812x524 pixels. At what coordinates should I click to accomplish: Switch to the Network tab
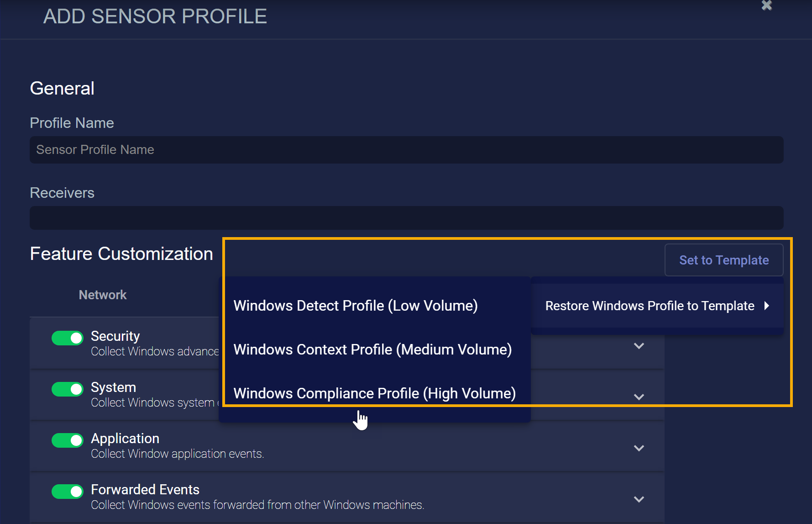[103, 295]
